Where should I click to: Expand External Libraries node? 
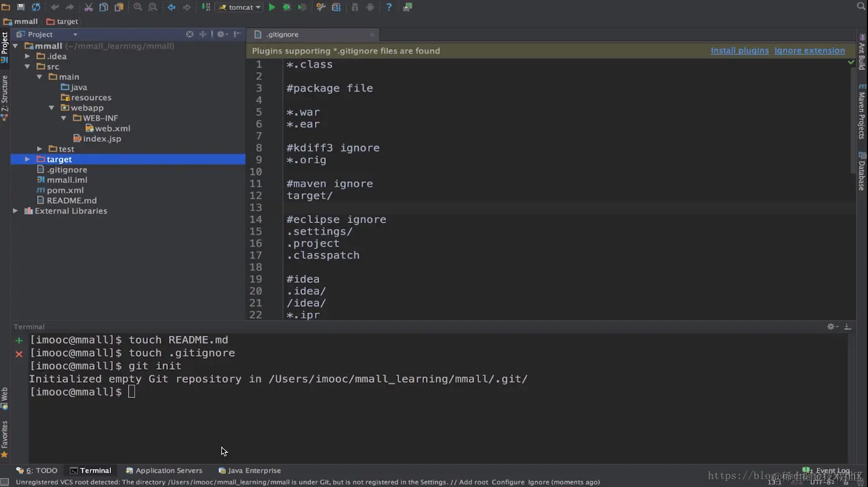[15, 211]
